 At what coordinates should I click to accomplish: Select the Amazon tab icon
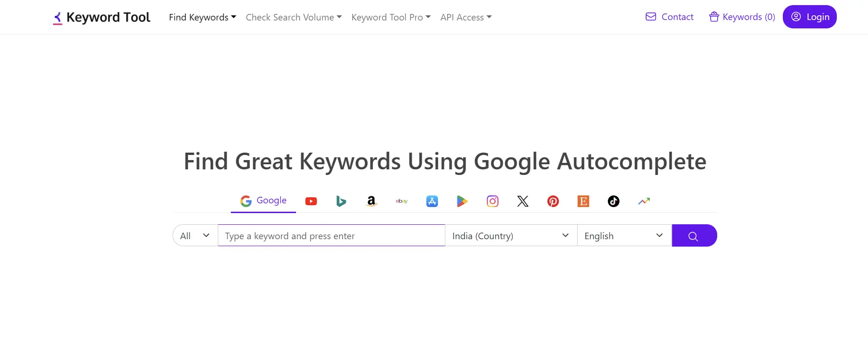(371, 201)
